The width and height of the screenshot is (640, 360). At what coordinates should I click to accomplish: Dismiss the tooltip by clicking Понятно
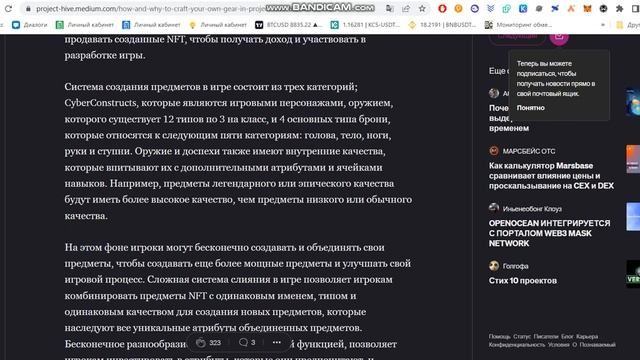tap(531, 108)
